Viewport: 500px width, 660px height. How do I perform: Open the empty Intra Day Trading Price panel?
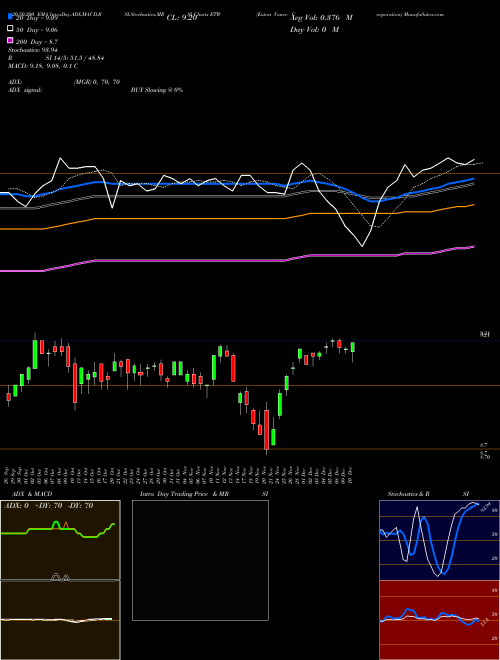click(200, 560)
